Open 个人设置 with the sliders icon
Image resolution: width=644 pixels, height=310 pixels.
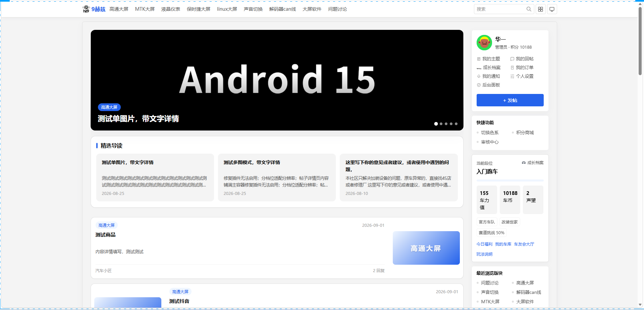pos(522,76)
